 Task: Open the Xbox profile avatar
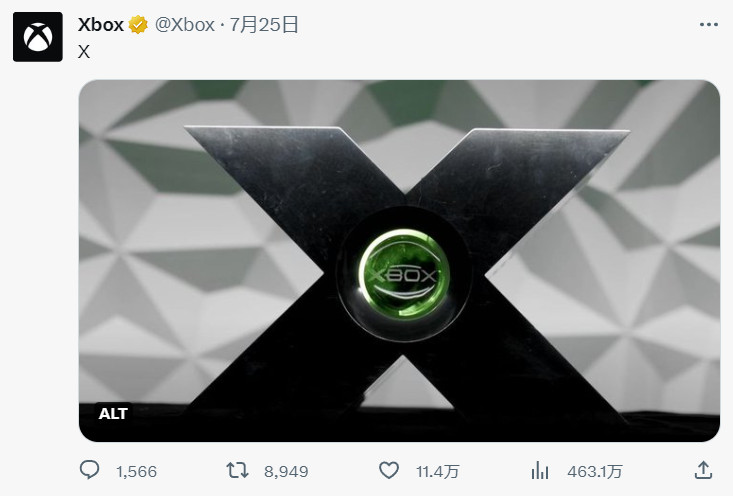[38, 37]
